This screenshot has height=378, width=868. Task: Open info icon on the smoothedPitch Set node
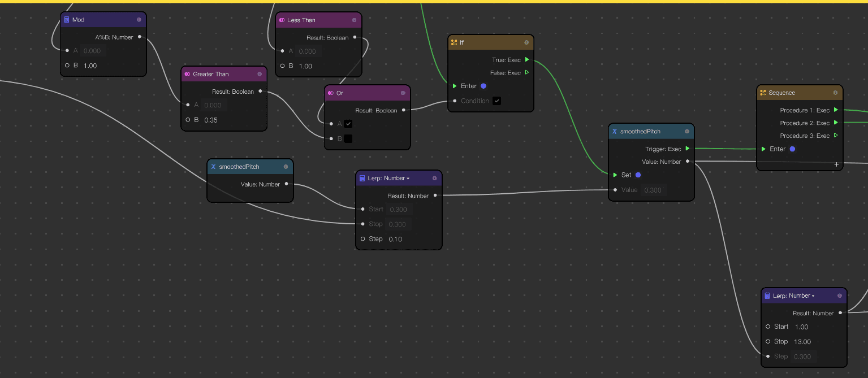(x=687, y=132)
